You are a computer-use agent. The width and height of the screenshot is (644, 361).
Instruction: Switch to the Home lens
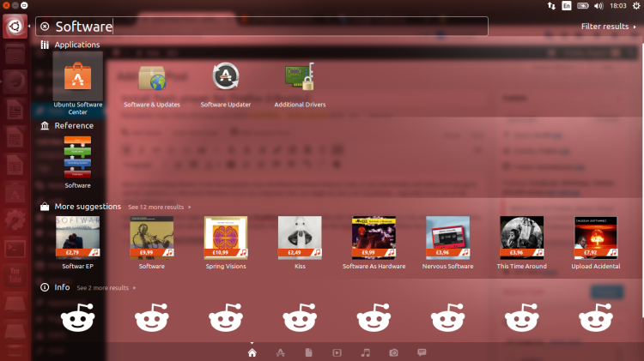(x=252, y=352)
